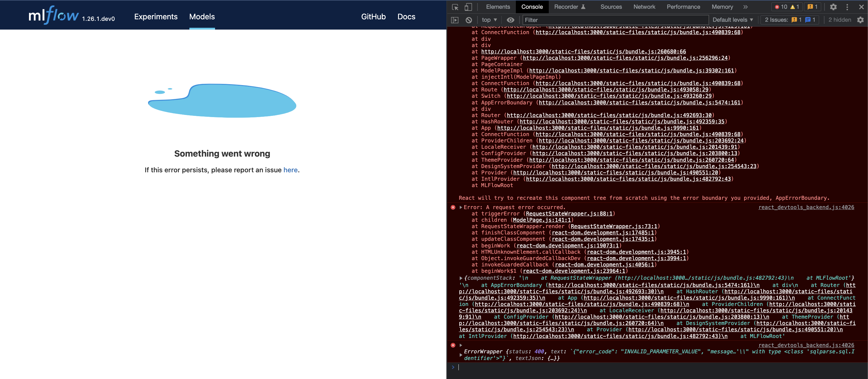Click the 2 Issues badge

(x=789, y=20)
